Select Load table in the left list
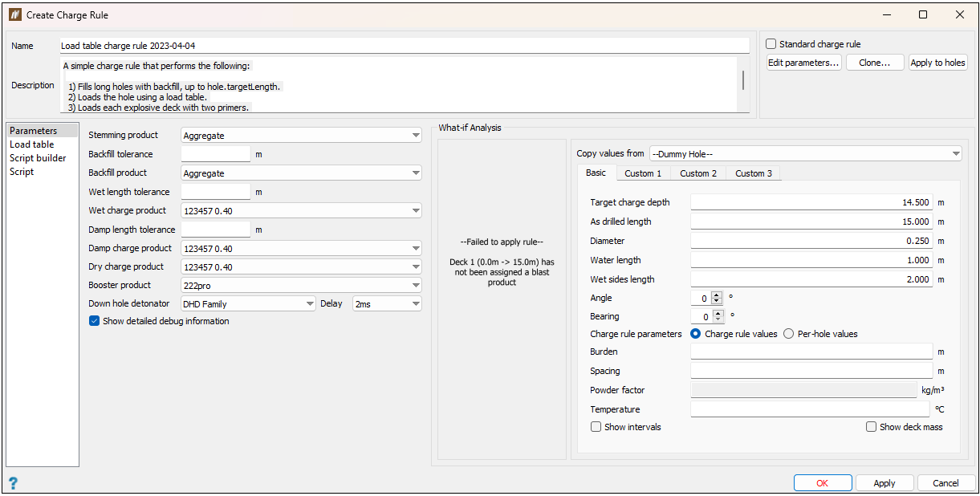The width and height of the screenshot is (980, 496). click(x=32, y=144)
